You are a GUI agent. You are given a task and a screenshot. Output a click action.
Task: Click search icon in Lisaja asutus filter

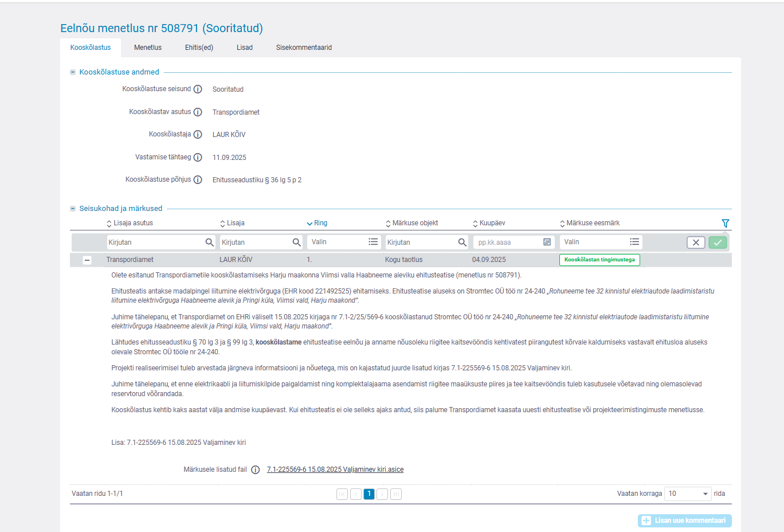coord(210,242)
